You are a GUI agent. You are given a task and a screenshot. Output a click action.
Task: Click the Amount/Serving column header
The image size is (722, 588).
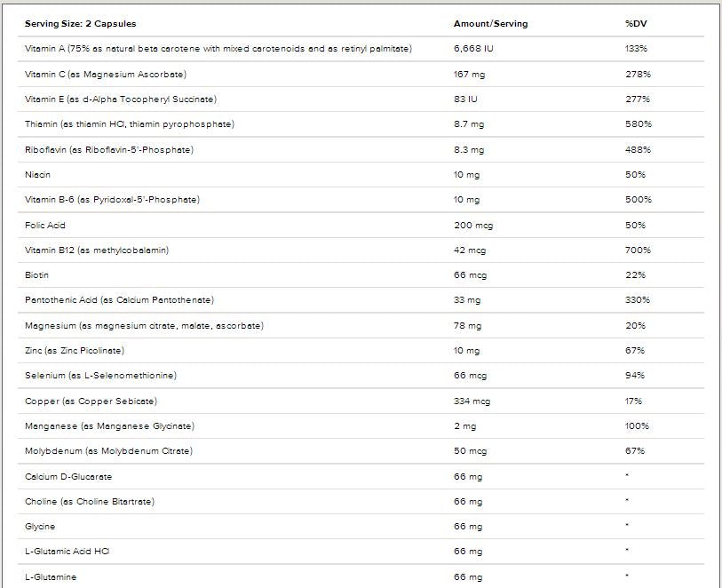[x=490, y=23]
